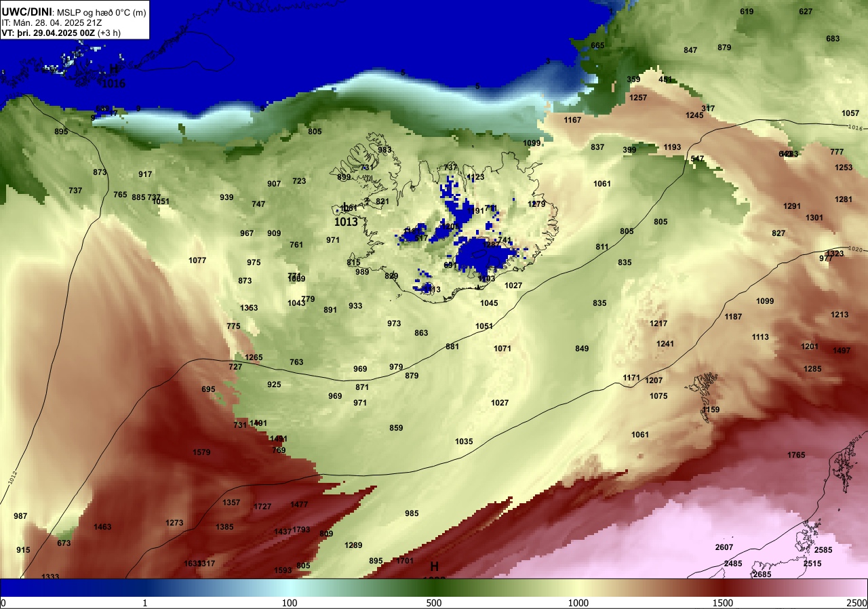Image resolution: width=868 pixels, height=609 pixels.
Task: Click the 2500 tick label on the colour scale
Action: point(856,603)
